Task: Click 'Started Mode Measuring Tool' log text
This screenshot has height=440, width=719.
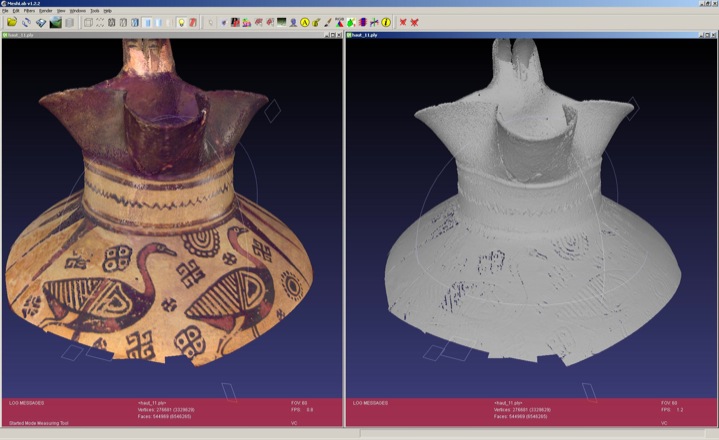Action: coord(39,423)
